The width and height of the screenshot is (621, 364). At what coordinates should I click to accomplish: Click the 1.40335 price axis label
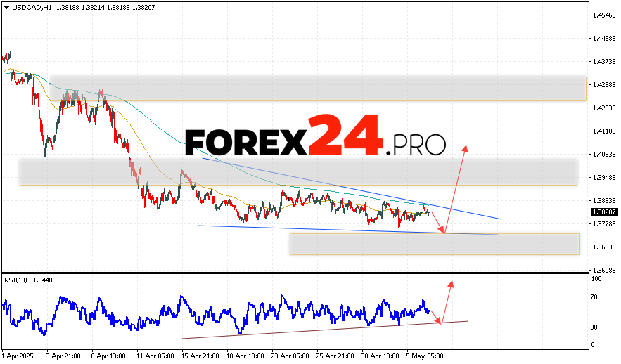point(604,155)
